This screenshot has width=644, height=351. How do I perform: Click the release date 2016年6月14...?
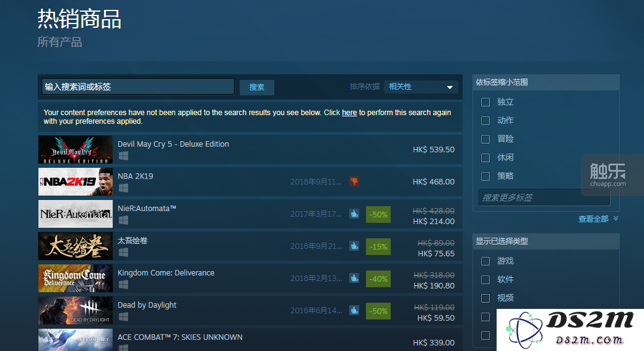(316, 311)
